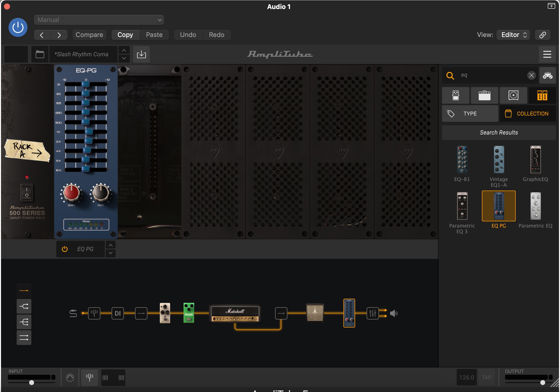Select the Vintage EQ1-A module thumbnail
The image size is (560, 392).
(499, 159)
